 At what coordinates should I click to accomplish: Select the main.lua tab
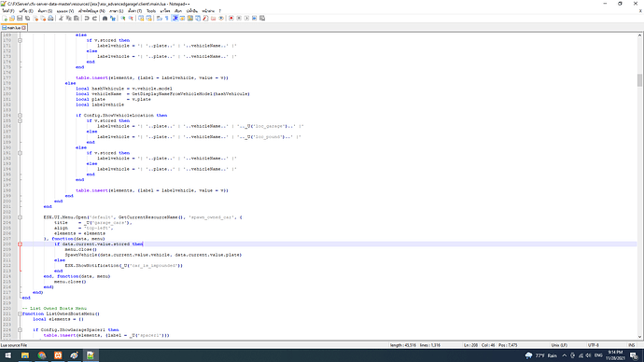(14, 27)
